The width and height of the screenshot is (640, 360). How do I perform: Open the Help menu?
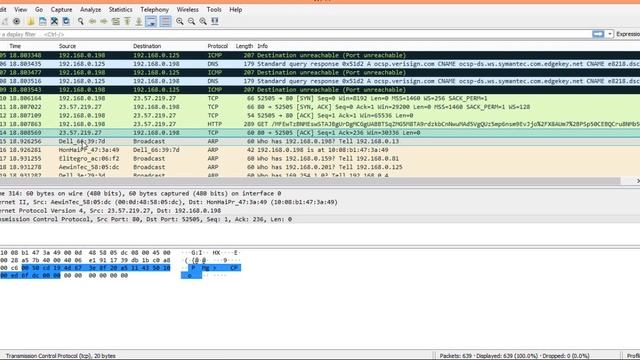236,9
